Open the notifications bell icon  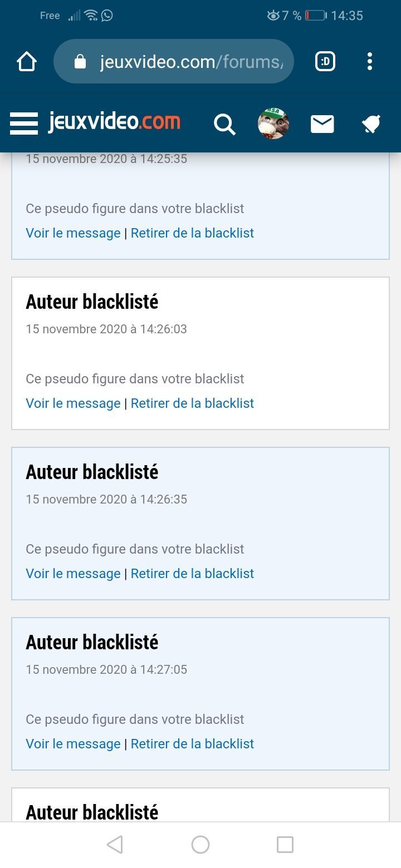click(371, 124)
